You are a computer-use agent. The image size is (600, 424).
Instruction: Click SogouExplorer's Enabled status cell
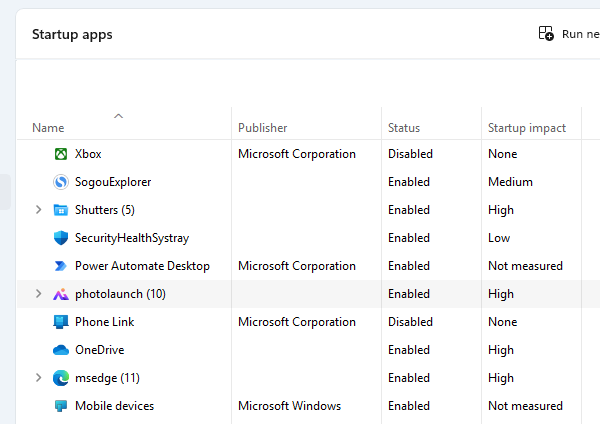(409, 182)
